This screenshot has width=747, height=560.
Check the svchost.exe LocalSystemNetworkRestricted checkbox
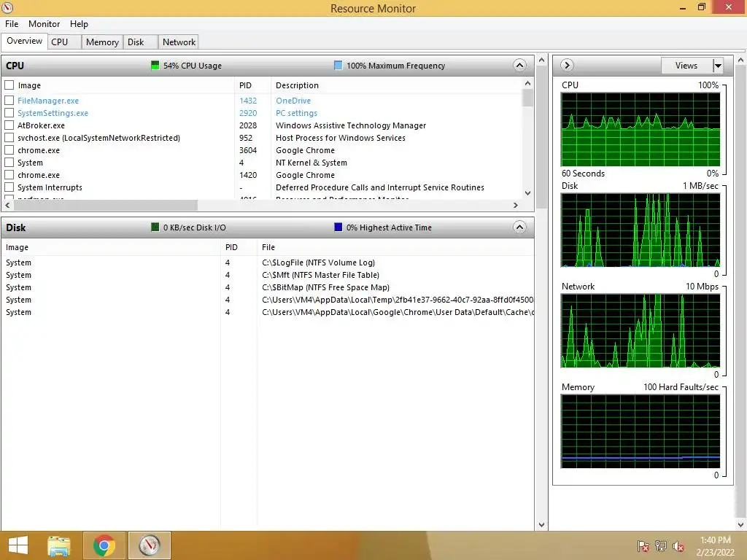point(9,138)
